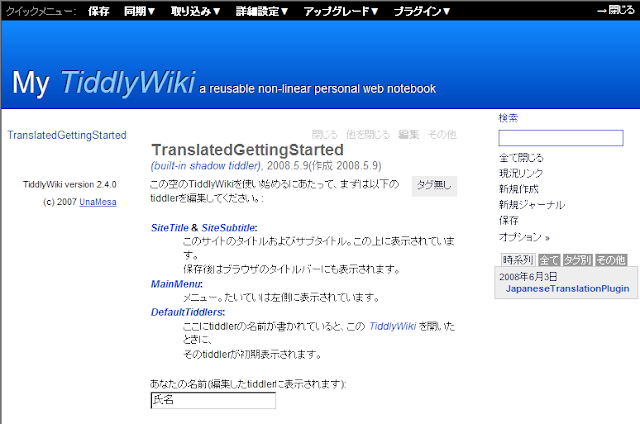Follow the UnaMesa copyright link
The height and width of the screenshot is (424, 640).
[x=98, y=202]
